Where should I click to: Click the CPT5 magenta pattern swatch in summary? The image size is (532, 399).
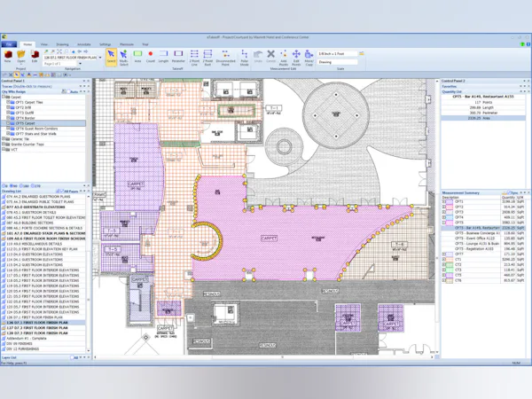[450, 223]
